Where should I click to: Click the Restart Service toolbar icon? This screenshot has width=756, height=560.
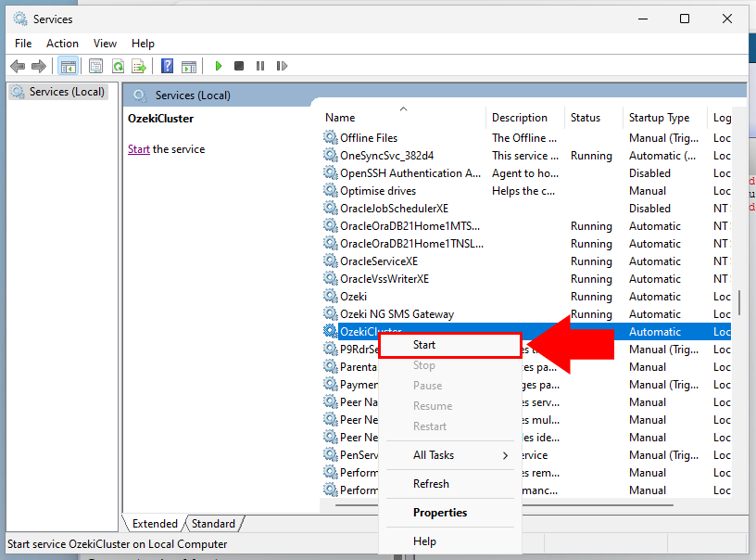pyautogui.click(x=282, y=66)
